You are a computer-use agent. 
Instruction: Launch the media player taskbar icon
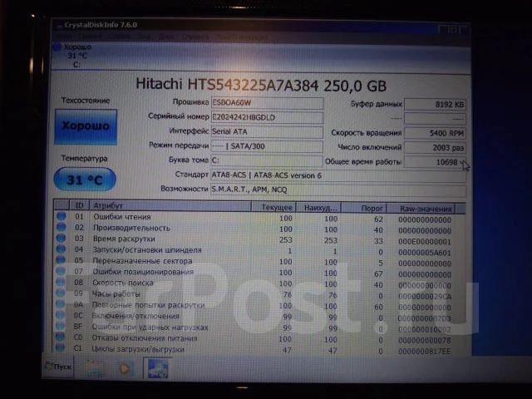pyautogui.click(x=125, y=369)
